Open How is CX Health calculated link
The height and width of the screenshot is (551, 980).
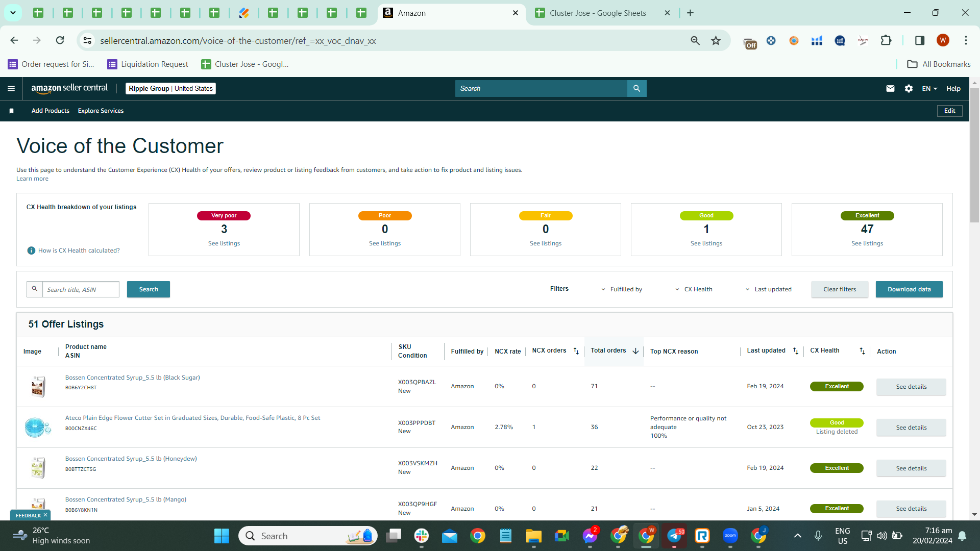tap(79, 251)
